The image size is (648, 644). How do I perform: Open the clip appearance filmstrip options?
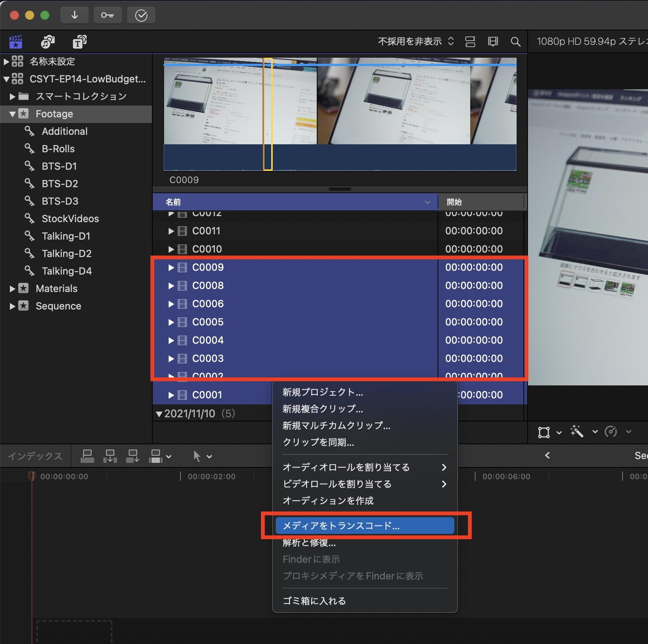pos(493,42)
